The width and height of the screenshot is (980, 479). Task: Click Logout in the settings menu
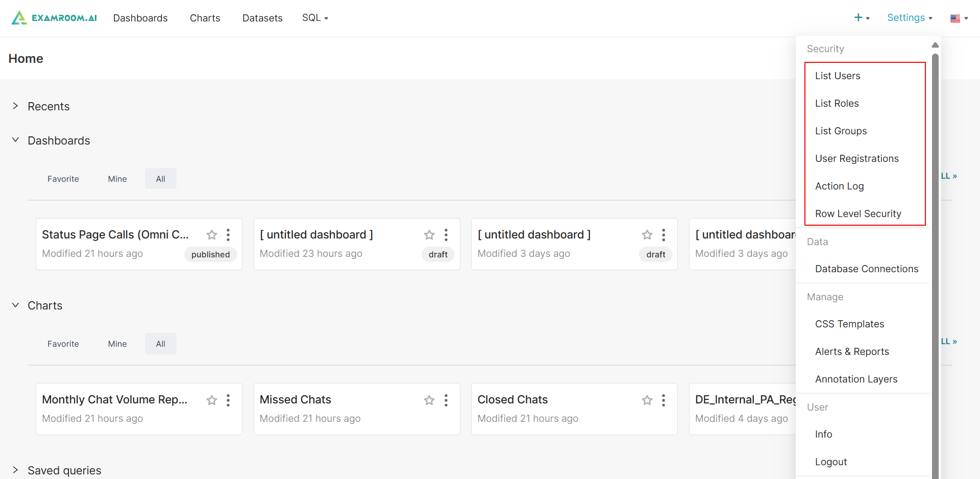831,462
